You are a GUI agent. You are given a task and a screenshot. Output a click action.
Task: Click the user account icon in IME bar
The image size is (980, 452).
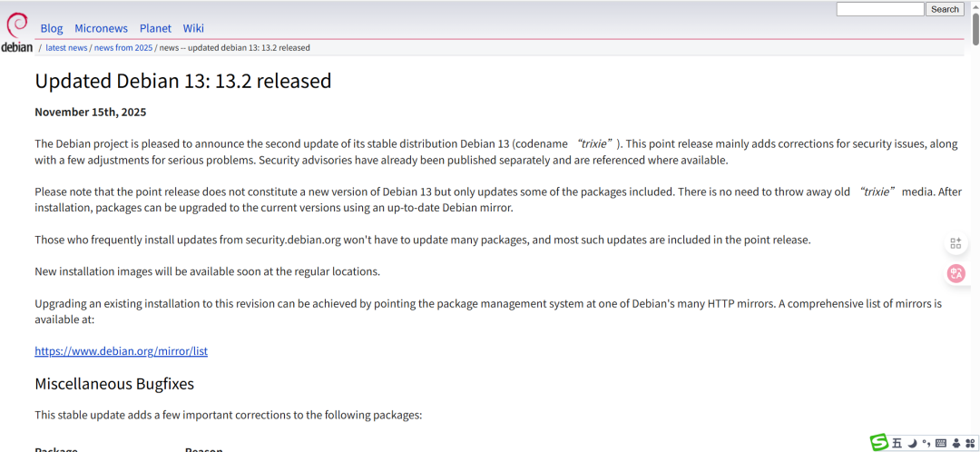tap(955, 443)
